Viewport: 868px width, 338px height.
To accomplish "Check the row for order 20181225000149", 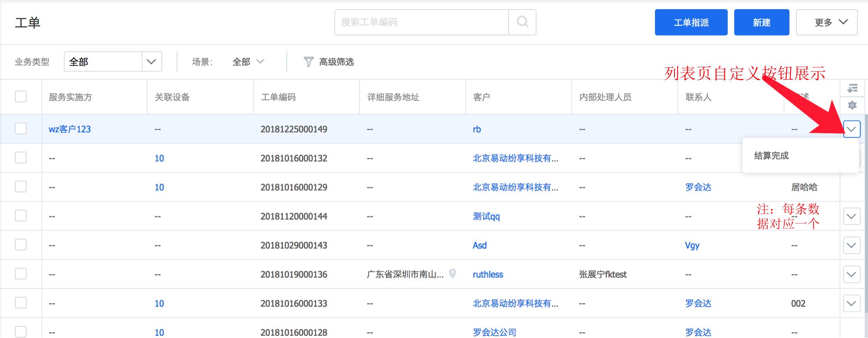I will coord(21,128).
